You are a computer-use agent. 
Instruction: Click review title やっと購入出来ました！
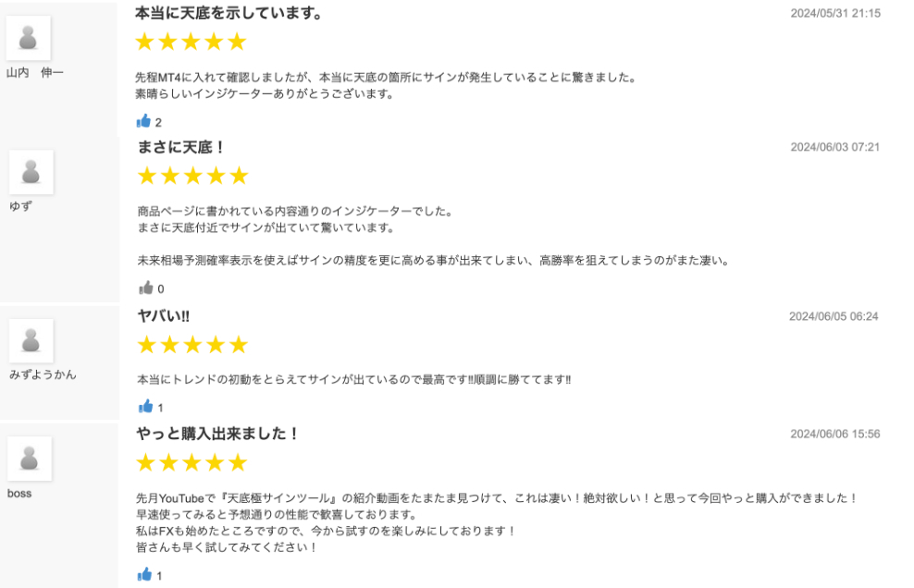217,434
